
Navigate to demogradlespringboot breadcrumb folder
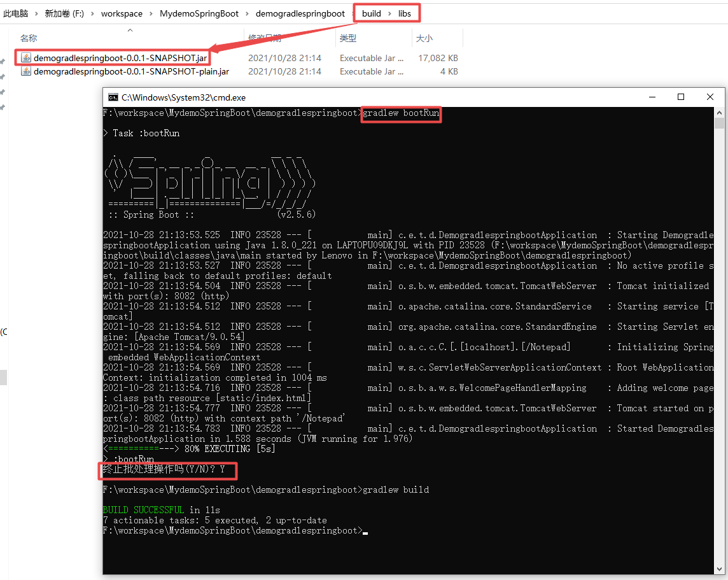coord(300,13)
